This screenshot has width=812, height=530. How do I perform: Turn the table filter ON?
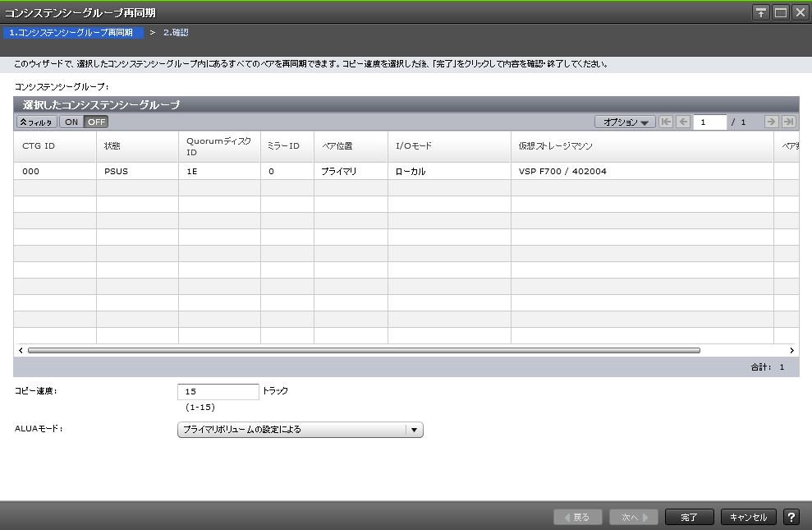[x=71, y=122]
